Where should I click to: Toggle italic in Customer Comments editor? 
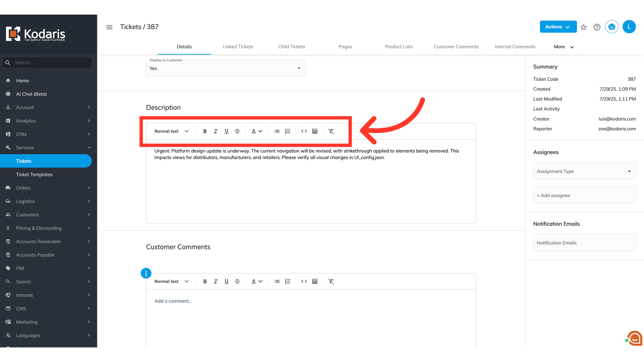(x=216, y=282)
